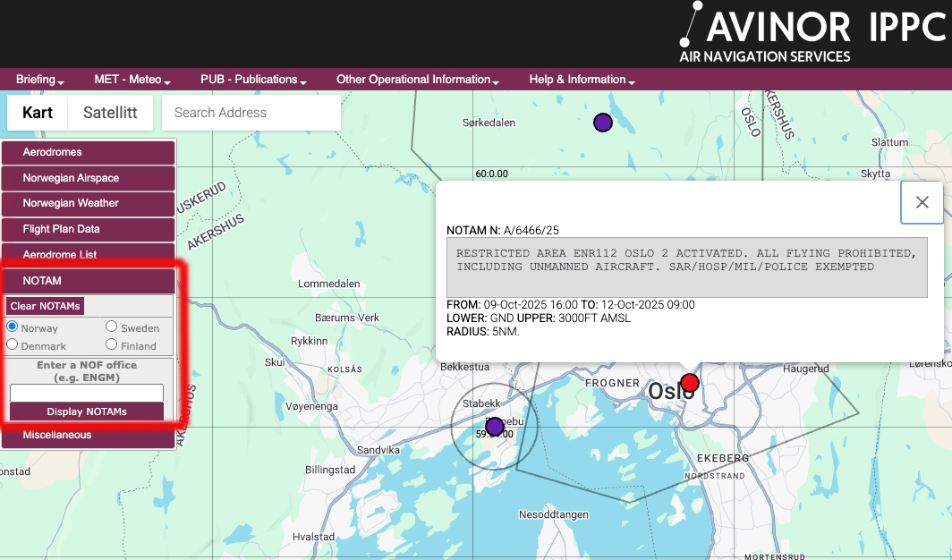Select the Sweden radio button
This screenshot has height=560, width=952.
tap(112, 327)
